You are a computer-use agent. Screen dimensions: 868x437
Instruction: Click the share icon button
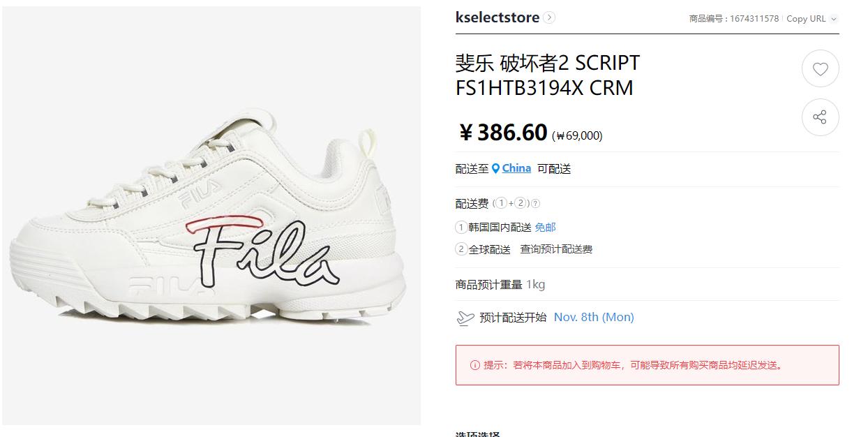820,117
